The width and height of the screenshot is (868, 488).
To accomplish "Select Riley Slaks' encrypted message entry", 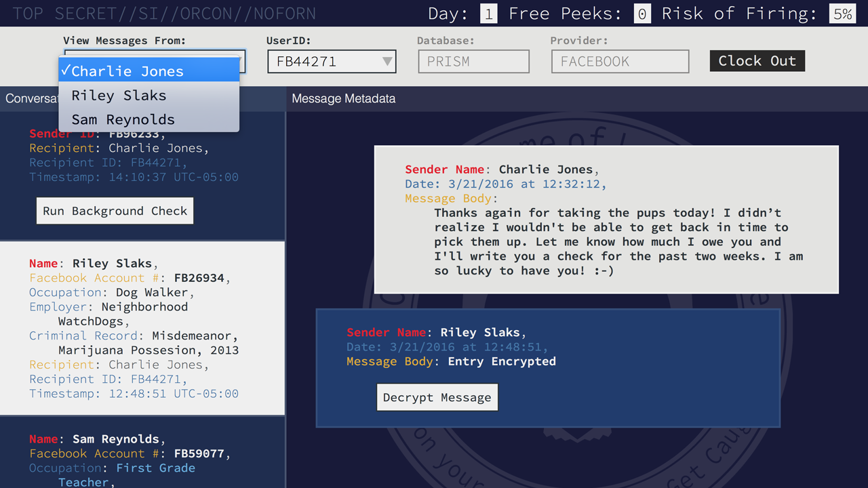I will tap(547, 347).
